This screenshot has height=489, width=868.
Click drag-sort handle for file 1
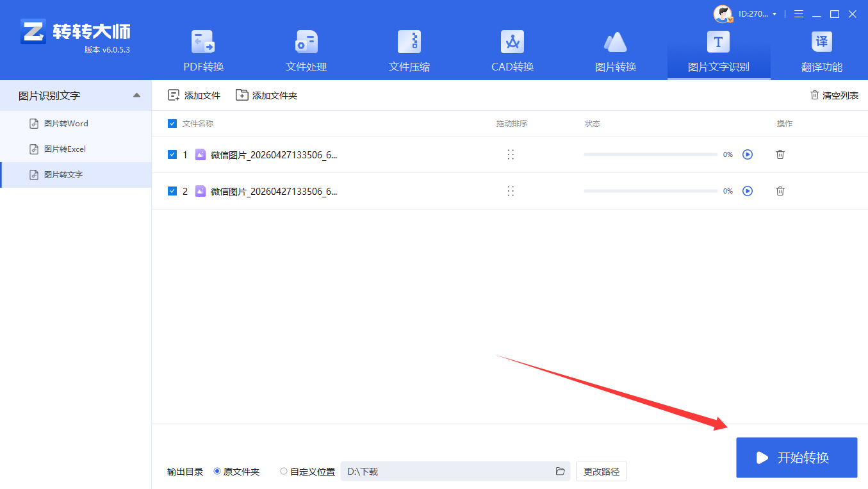coord(511,154)
